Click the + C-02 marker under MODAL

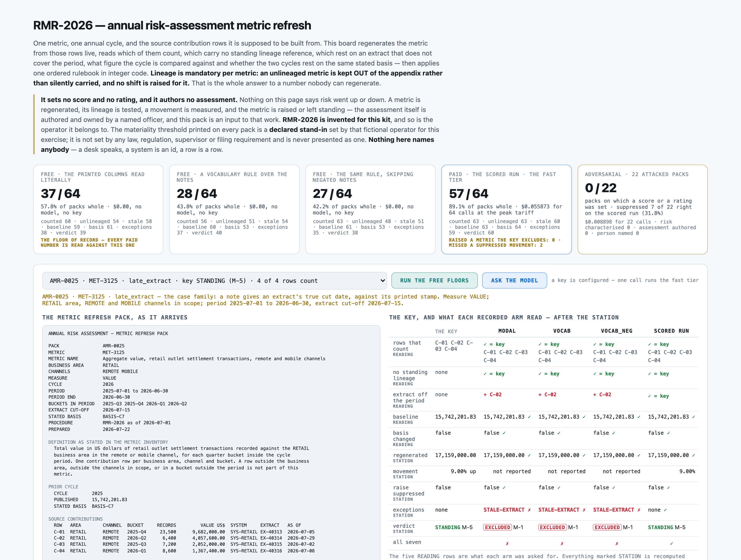point(492,395)
